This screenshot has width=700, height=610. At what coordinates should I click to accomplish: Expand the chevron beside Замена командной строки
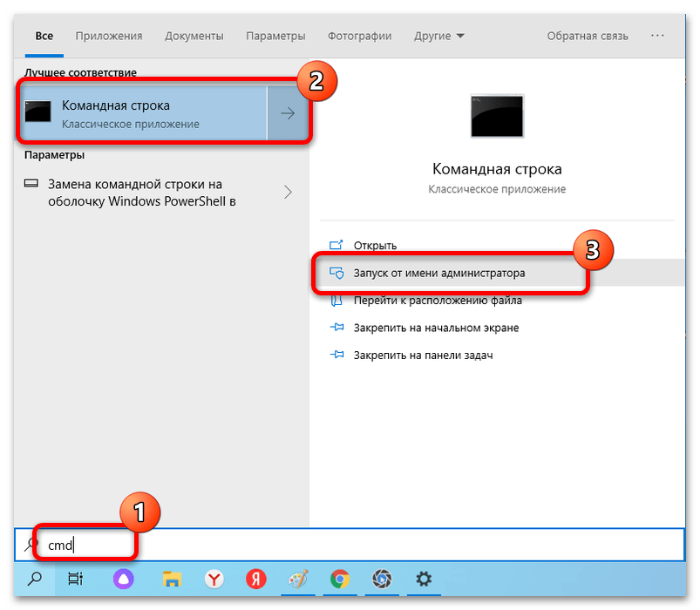click(288, 193)
